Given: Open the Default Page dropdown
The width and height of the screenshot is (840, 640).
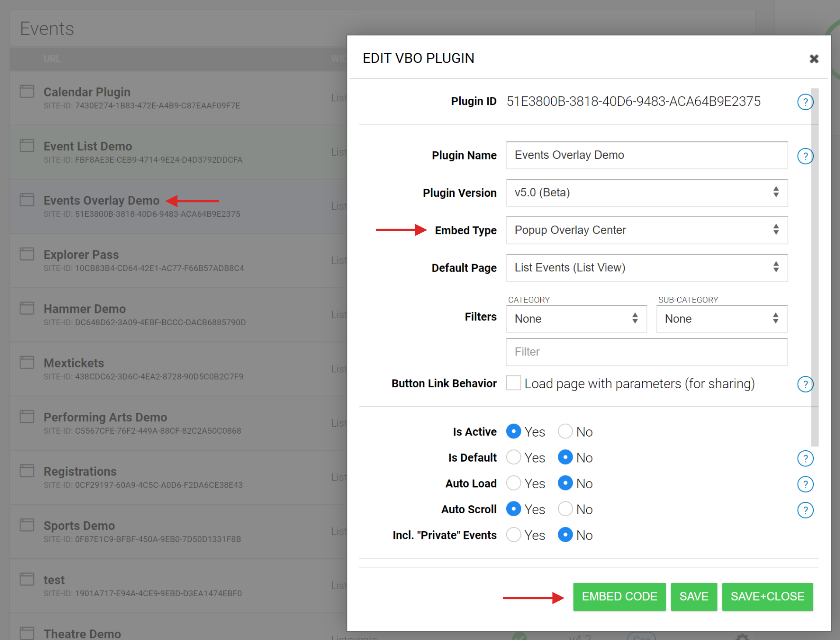Looking at the screenshot, I should [647, 268].
